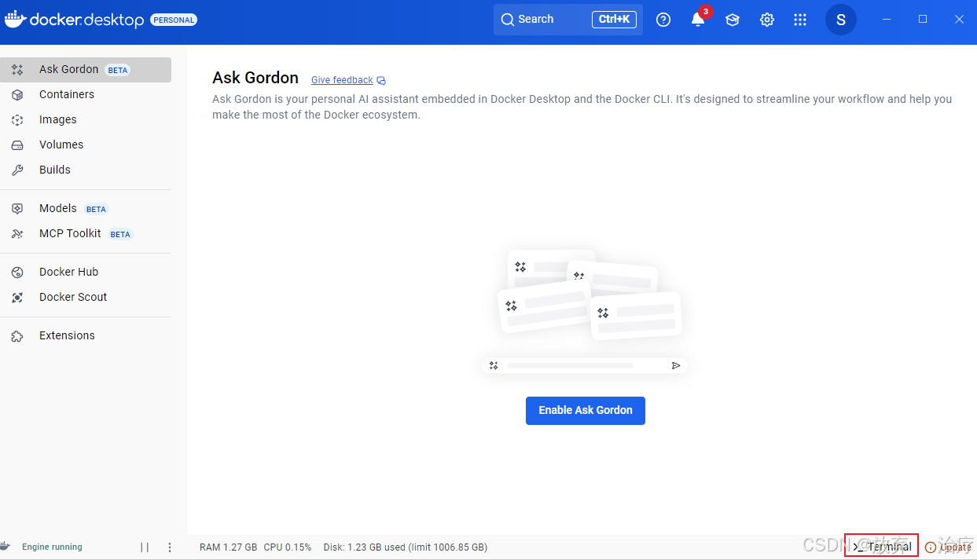Click the PERSONAL plan badge

coord(174,20)
